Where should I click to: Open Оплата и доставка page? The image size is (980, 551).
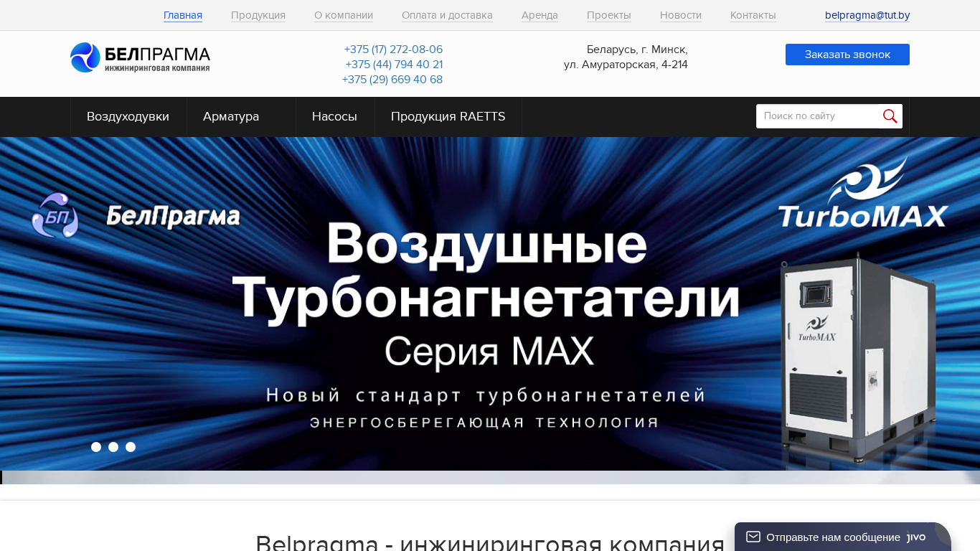(x=447, y=15)
